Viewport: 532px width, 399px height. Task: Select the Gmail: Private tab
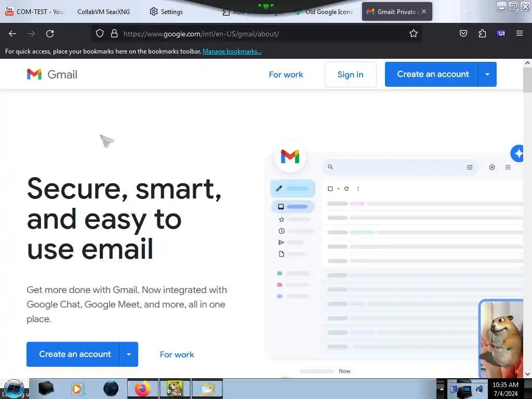pos(391,11)
